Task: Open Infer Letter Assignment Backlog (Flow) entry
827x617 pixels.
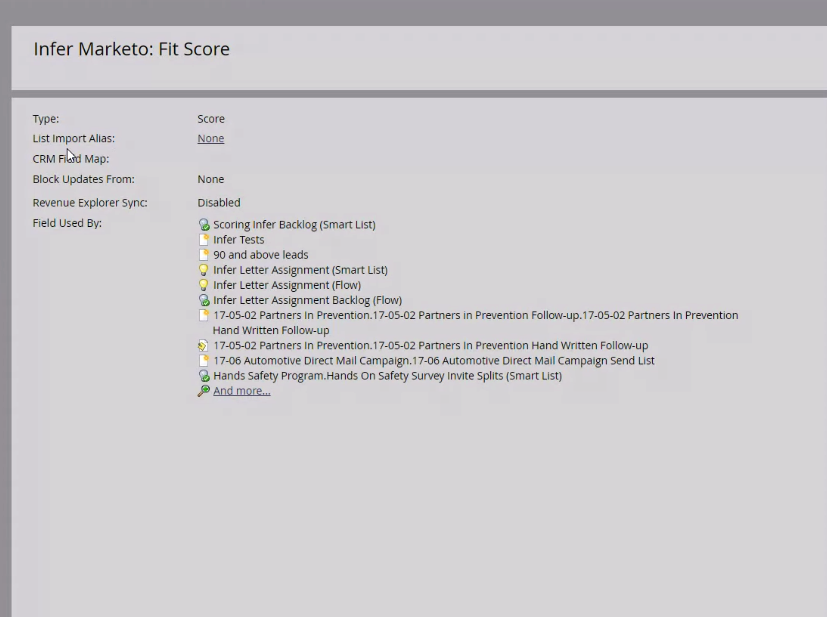Action: click(x=307, y=300)
